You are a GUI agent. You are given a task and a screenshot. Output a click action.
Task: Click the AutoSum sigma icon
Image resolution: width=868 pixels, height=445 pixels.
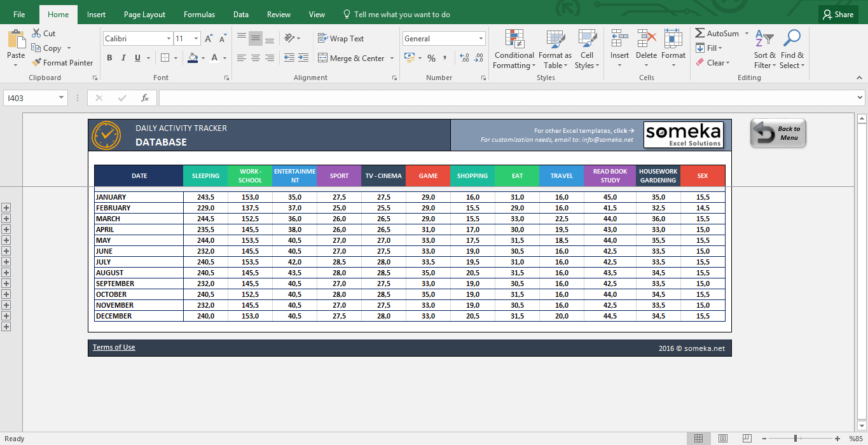point(700,33)
